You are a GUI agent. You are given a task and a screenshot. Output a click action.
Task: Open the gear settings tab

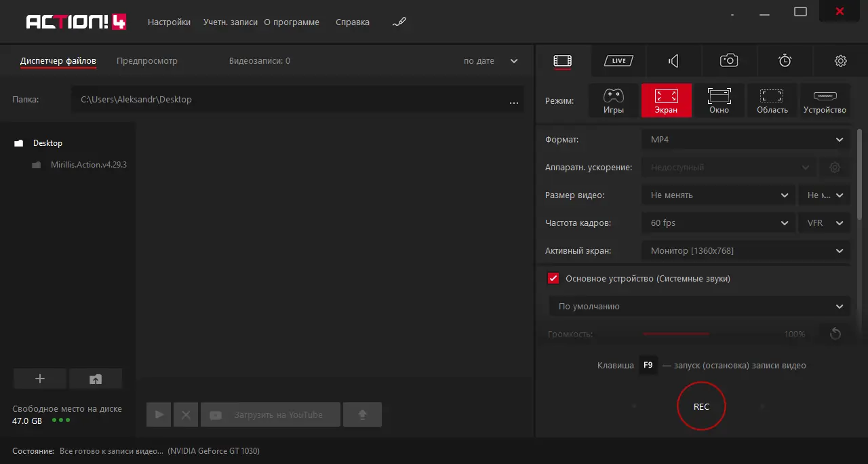tap(840, 60)
